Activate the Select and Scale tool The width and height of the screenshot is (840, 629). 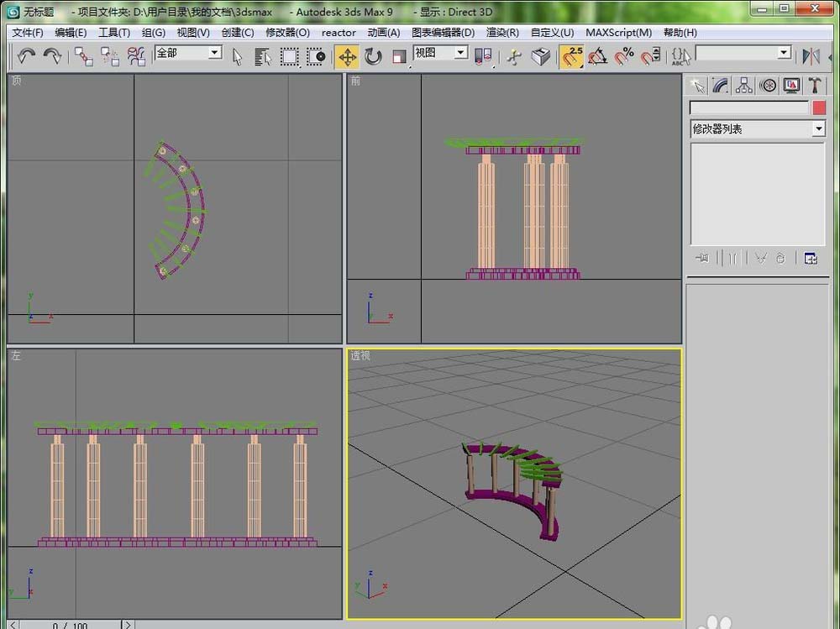point(400,56)
